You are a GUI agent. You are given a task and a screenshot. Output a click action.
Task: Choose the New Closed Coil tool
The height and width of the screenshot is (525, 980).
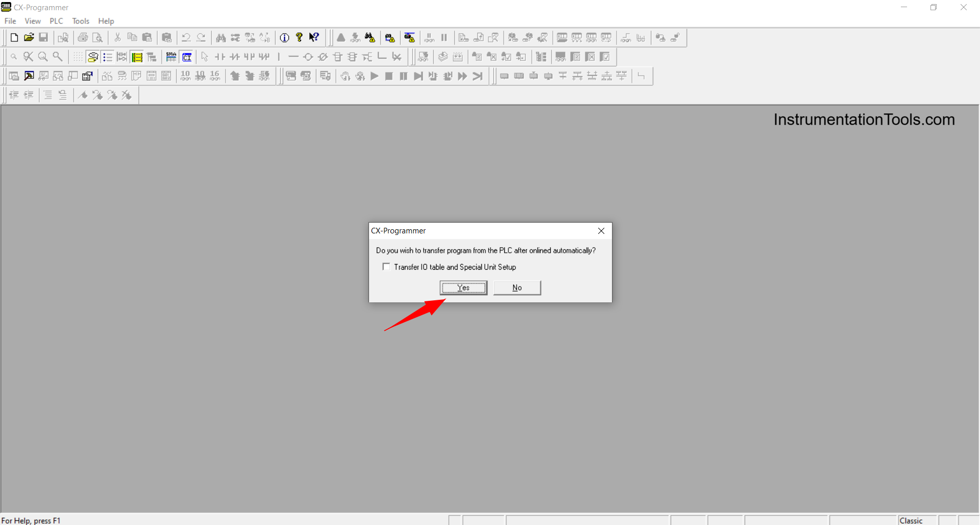click(323, 57)
